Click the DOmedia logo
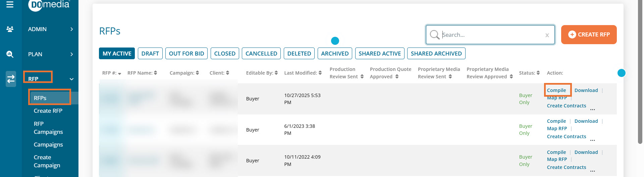Viewport: 644px width, 177px height. (50, 5)
